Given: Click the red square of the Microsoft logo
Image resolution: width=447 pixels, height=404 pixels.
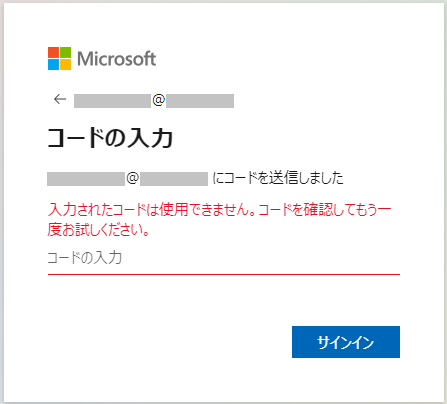Looking at the screenshot, I should (53, 52).
